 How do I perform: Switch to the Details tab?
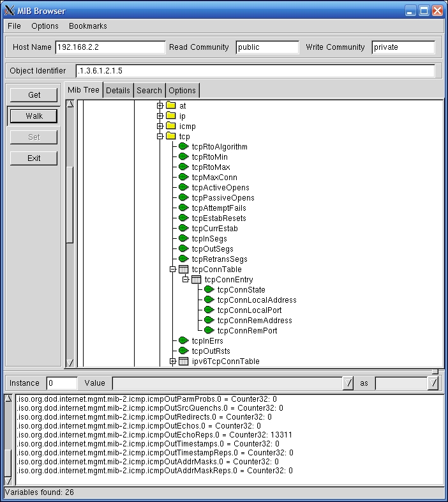click(x=118, y=91)
